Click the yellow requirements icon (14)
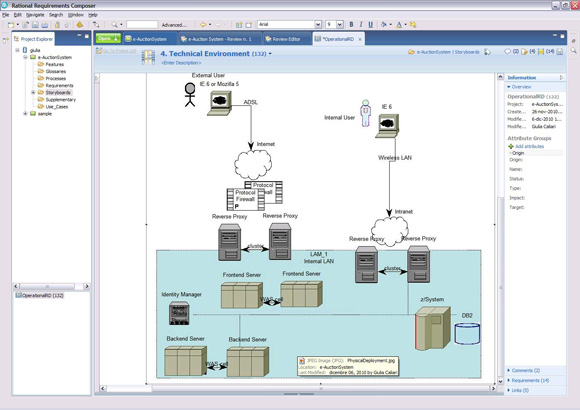The width and height of the screenshot is (580, 410). tap(540, 52)
